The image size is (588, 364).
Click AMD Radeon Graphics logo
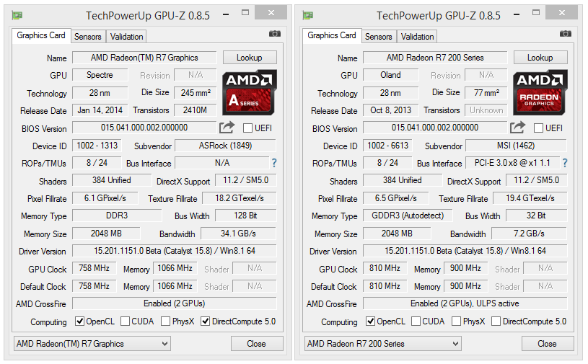[540, 92]
